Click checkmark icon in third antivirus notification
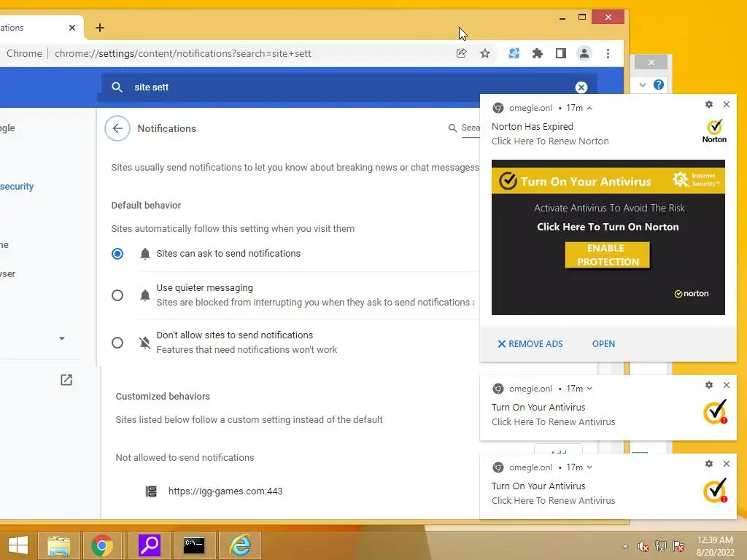747x560 pixels. click(x=715, y=490)
